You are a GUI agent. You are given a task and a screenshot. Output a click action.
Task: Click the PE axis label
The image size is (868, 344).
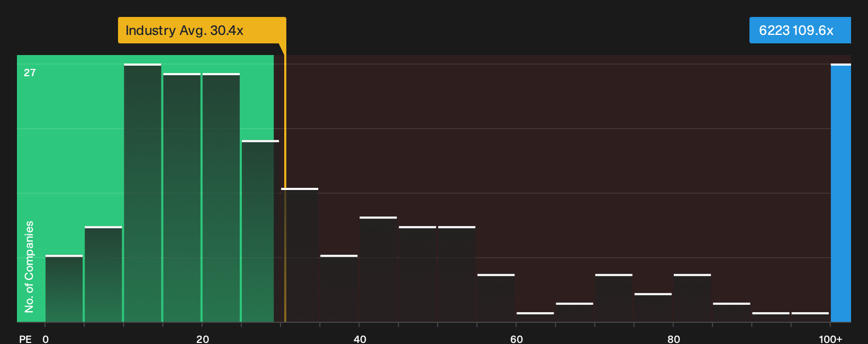click(25, 339)
